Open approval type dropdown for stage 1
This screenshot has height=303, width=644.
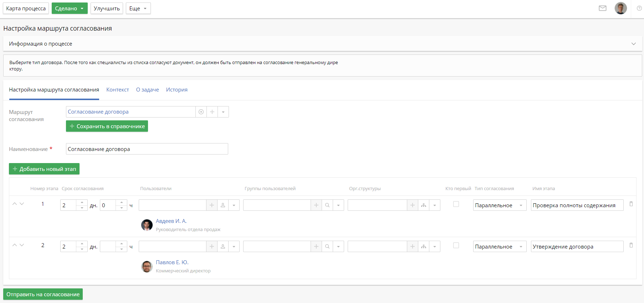coord(500,205)
